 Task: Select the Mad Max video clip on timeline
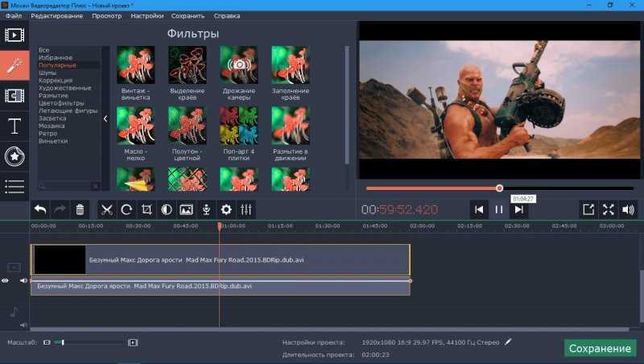pyautogui.click(x=220, y=259)
